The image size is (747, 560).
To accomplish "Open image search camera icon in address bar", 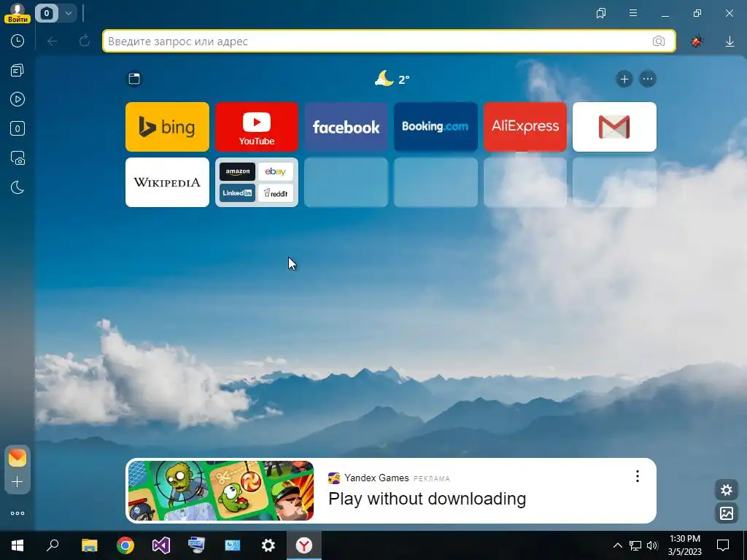I will (x=659, y=41).
